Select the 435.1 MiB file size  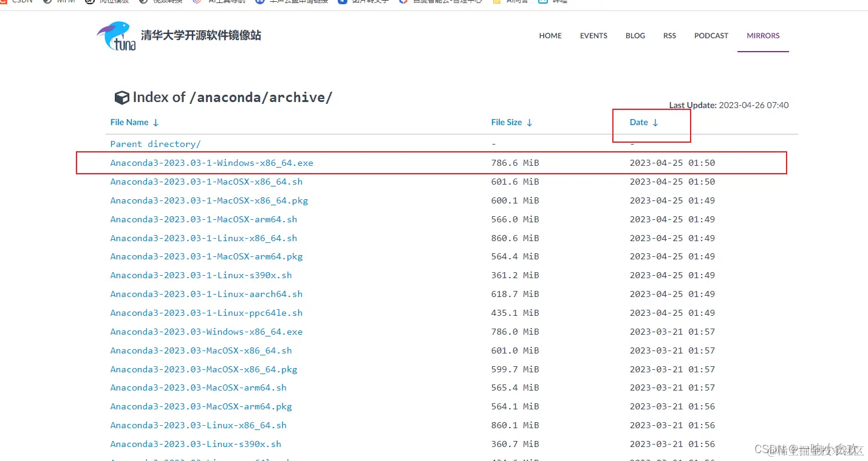[515, 313]
